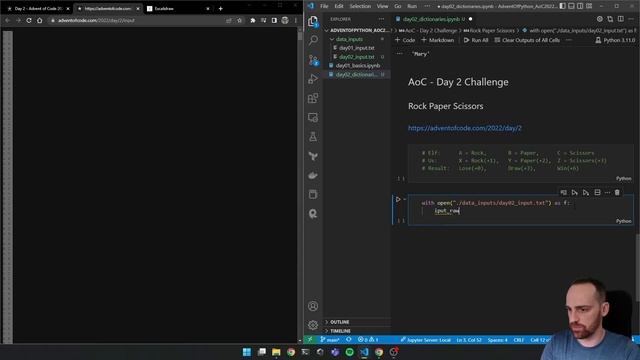Open the Edit menu
The width and height of the screenshot is (640, 360).
coord(339,6)
